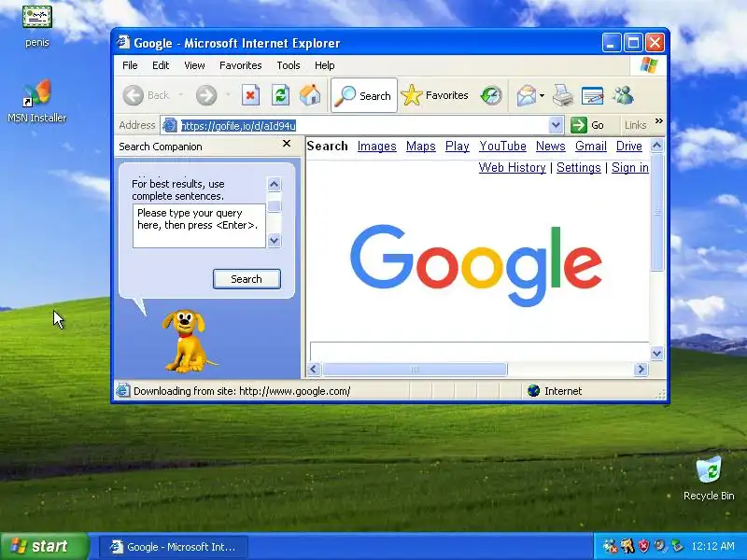
Task: Click Search Companion scroll down arrow
Action: pos(274,241)
